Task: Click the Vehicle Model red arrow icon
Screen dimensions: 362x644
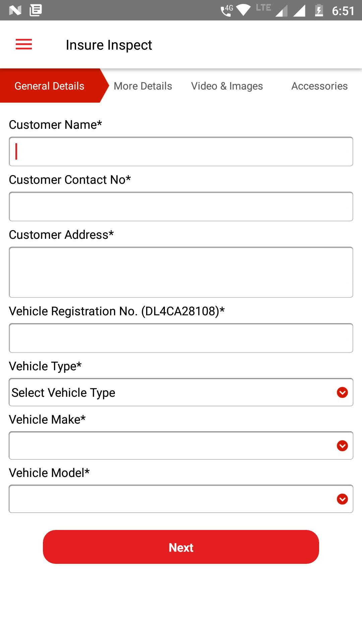Action: 342,499
